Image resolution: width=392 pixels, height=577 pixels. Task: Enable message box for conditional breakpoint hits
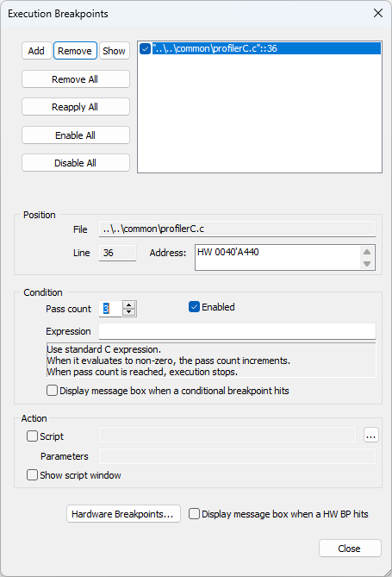pos(52,391)
